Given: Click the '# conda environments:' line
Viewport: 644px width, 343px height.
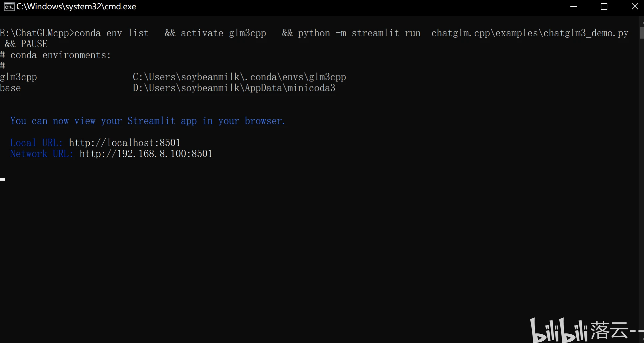Looking at the screenshot, I should (55, 55).
